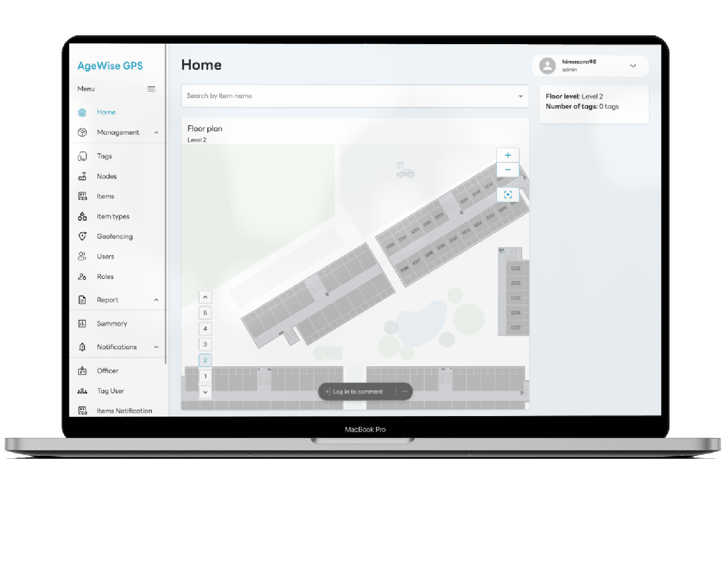
Task: Zoom out of the floor plan
Action: tap(508, 170)
